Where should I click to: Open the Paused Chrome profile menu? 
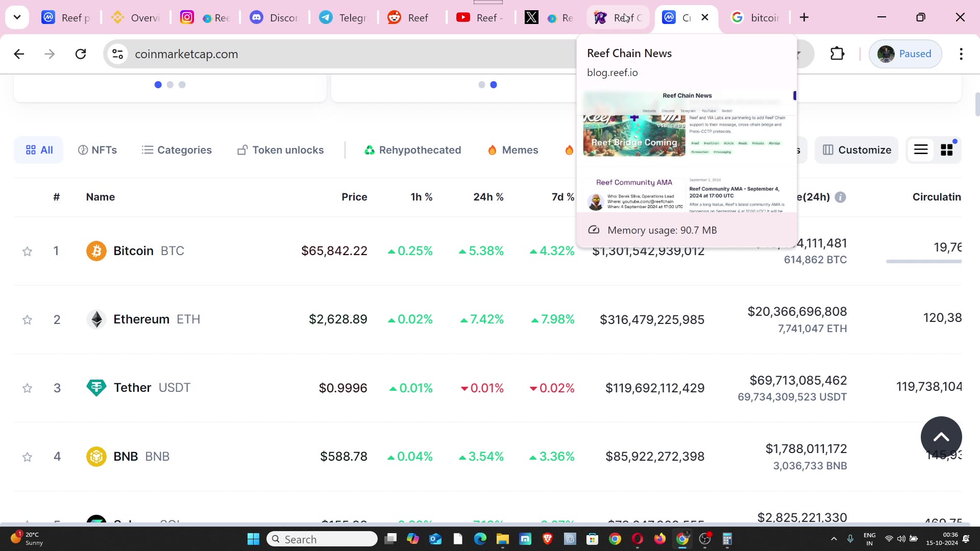905,54
